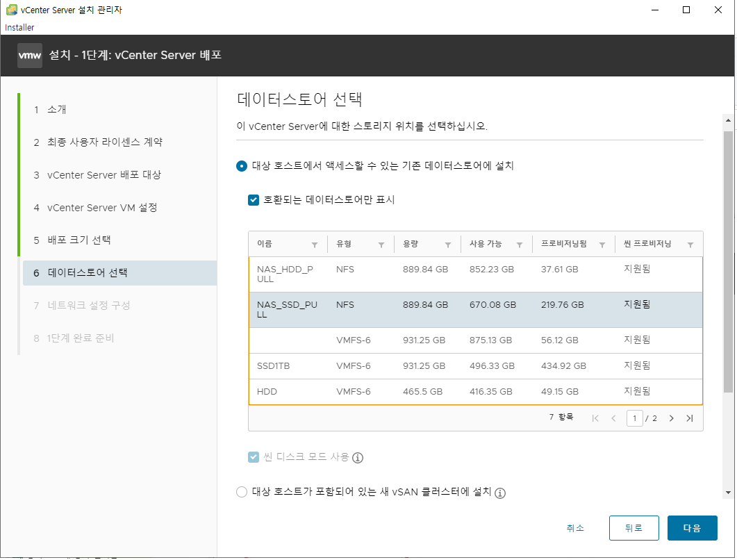
Task: Click the 37.61 GB provisioned cell
Action: (x=559, y=270)
